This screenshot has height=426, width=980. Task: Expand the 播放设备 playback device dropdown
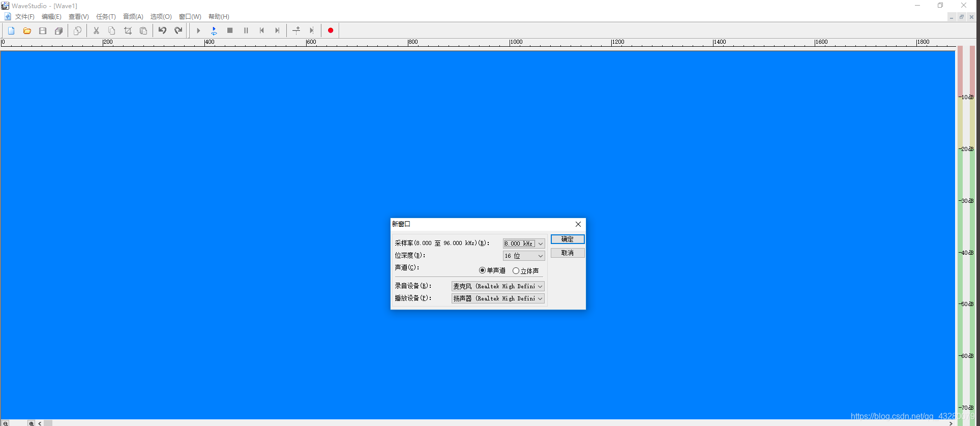(540, 298)
